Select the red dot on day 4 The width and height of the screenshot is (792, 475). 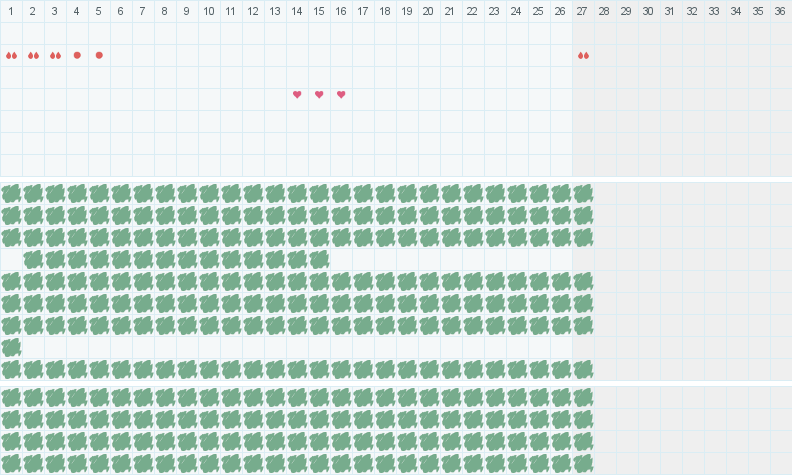pyautogui.click(x=77, y=55)
